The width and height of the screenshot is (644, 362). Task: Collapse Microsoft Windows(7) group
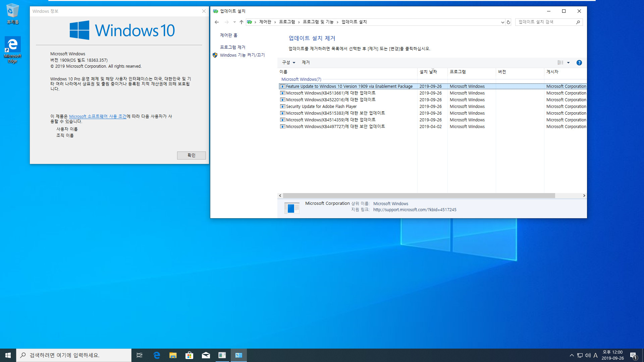pyautogui.click(x=301, y=79)
